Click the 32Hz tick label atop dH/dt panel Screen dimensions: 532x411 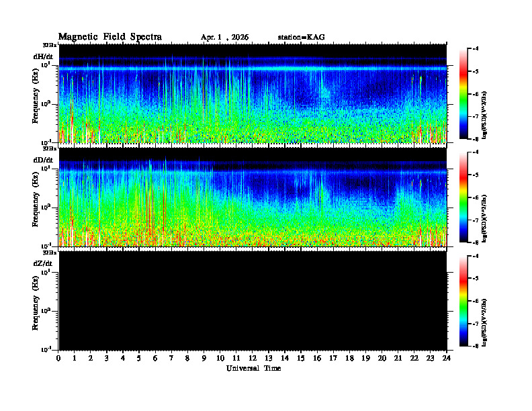tap(50, 45)
